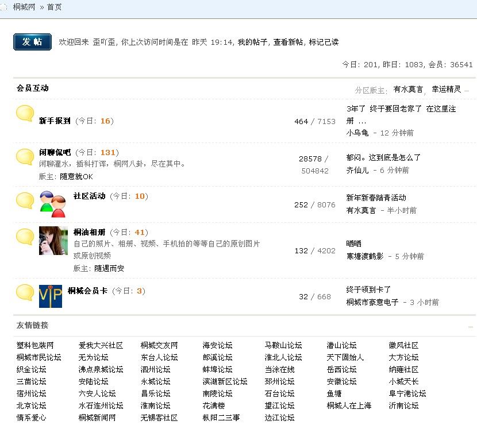The width and height of the screenshot is (477, 448).
Task: Click the speech bubble icon beside 新手报到
Action: click(25, 114)
